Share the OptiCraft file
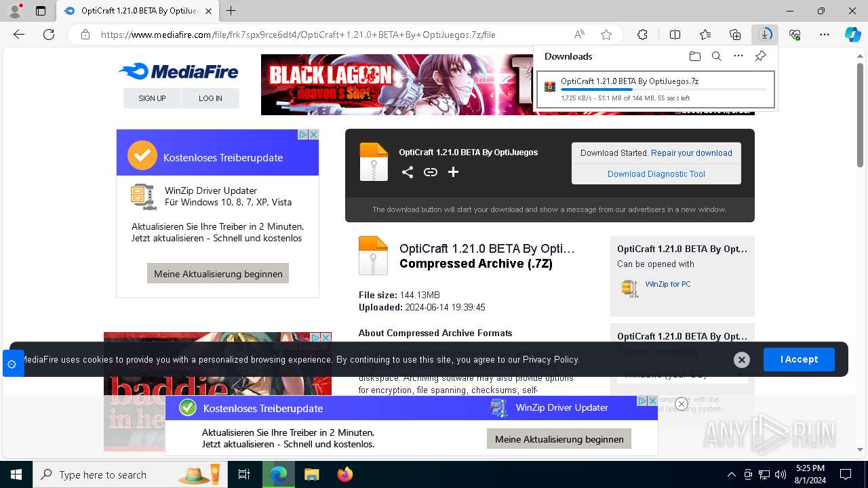 407,172
